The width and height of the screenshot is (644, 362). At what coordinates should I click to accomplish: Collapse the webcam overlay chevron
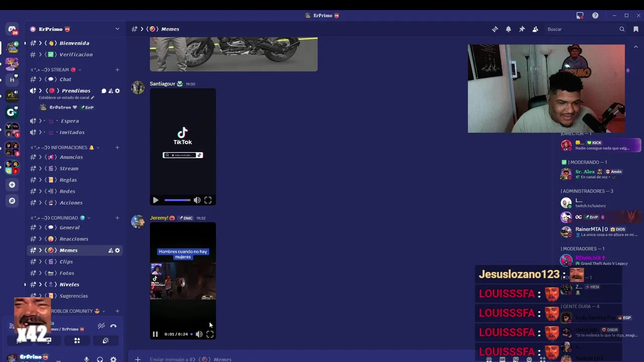coord(636,47)
